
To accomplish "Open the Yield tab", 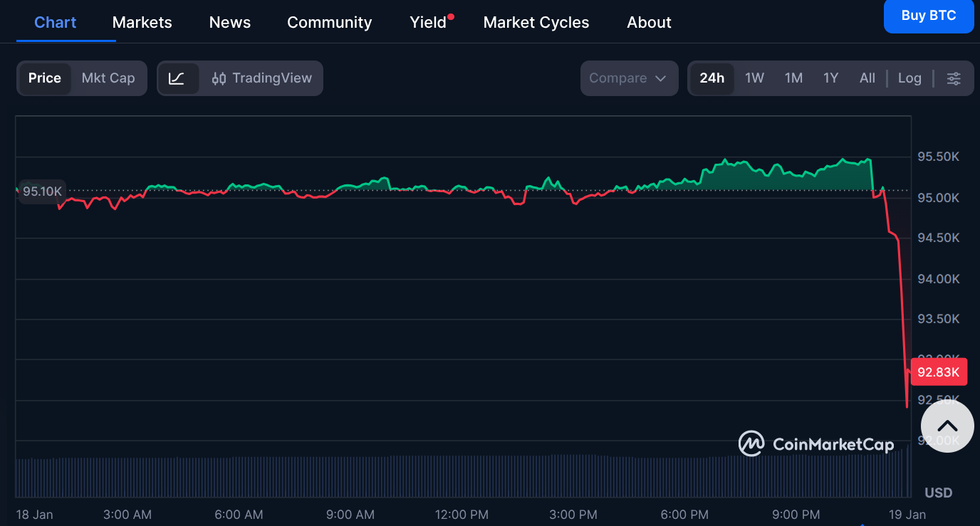I will click(429, 23).
